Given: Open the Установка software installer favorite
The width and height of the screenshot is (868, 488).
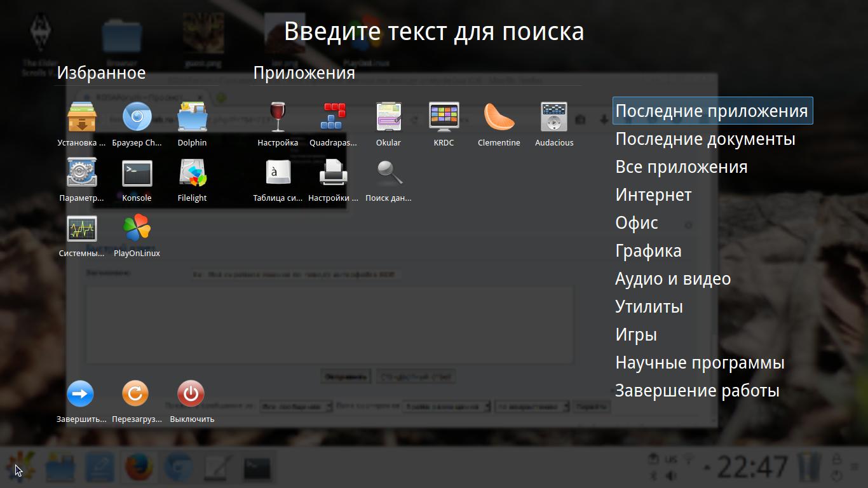Looking at the screenshot, I should click(81, 125).
